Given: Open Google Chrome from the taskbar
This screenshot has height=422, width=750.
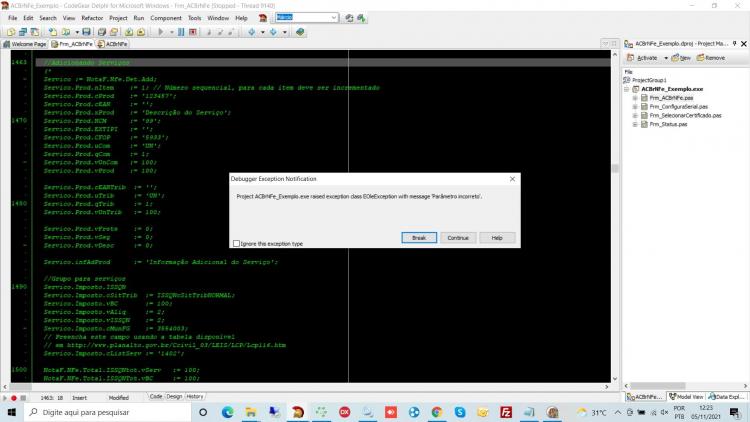Looking at the screenshot, I should point(436,412).
